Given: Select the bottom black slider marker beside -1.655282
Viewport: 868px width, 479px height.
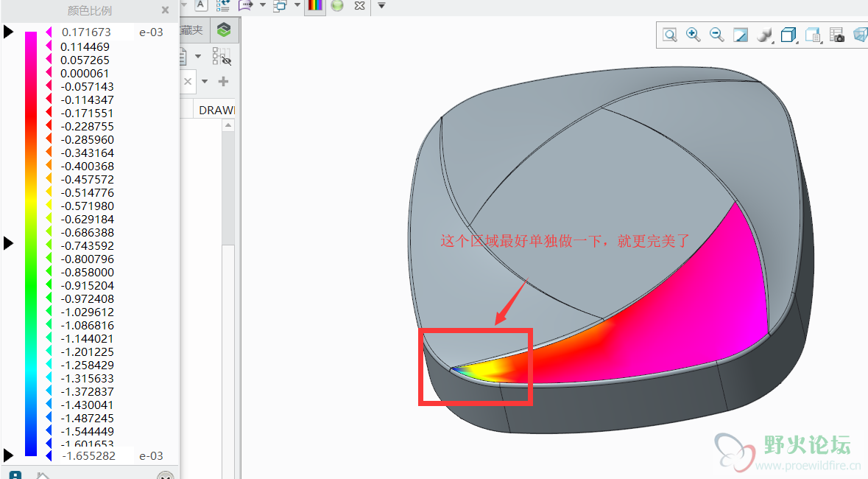Looking at the screenshot, I should tap(8, 455).
